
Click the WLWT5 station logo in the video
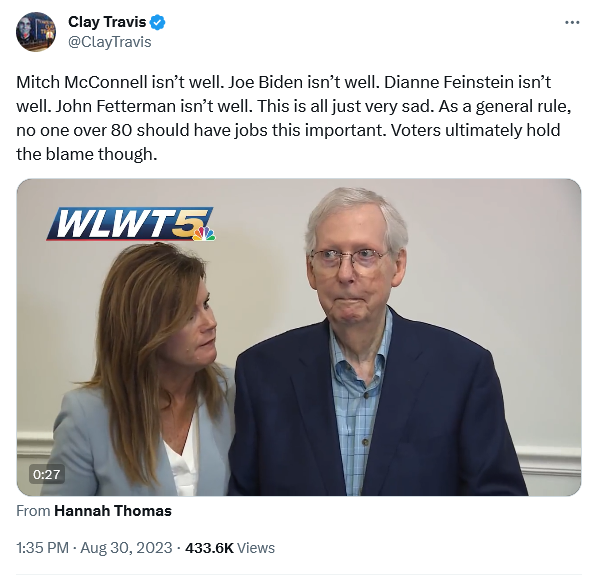point(131,224)
